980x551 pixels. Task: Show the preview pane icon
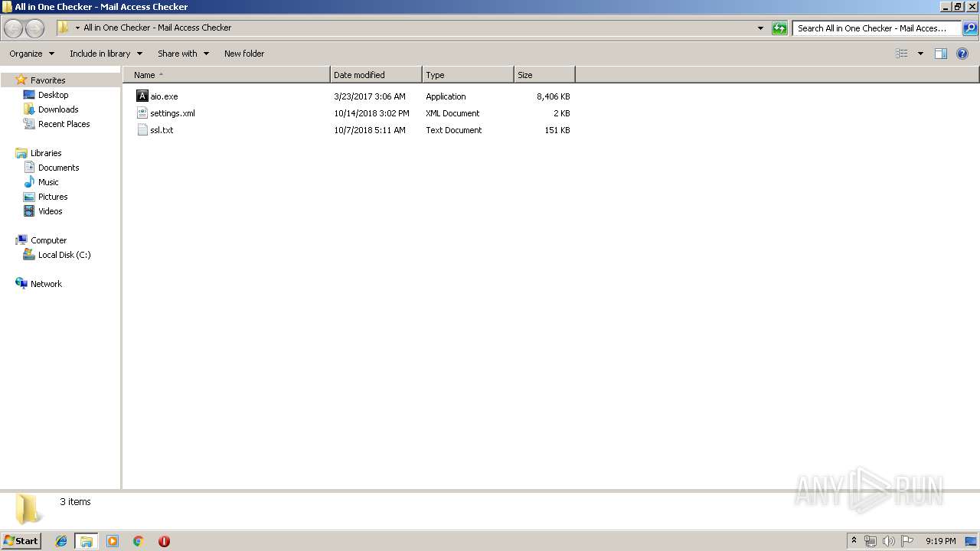(941, 54)
